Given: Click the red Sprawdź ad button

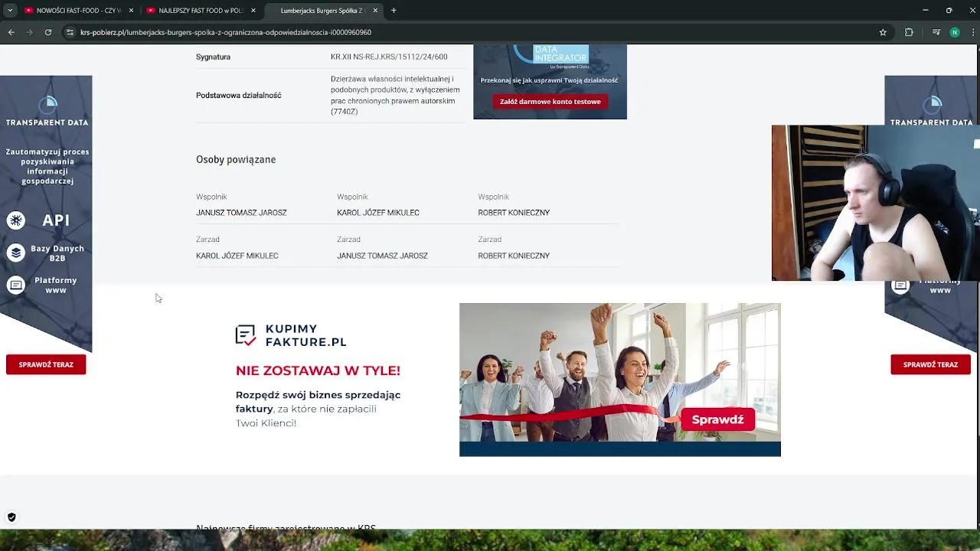Looking at the screenshot, I should pos(717,419).
